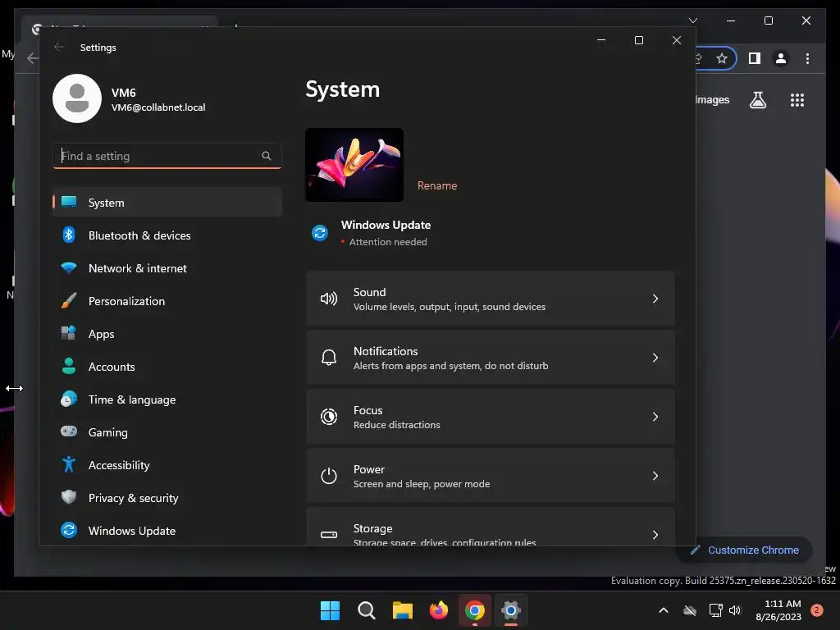
Task: Click the Power symbol icon
Action: (x=328, y=476)
